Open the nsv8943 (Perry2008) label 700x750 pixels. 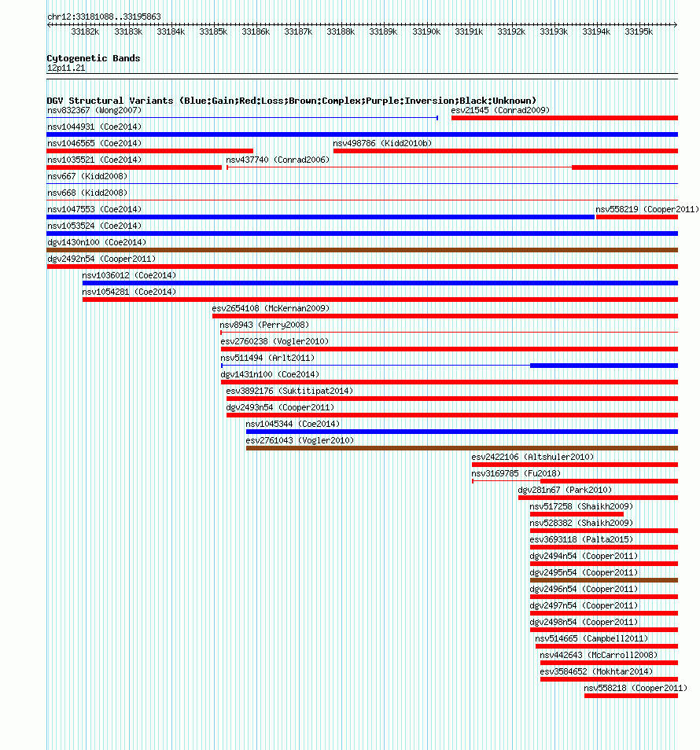point(264,325)
